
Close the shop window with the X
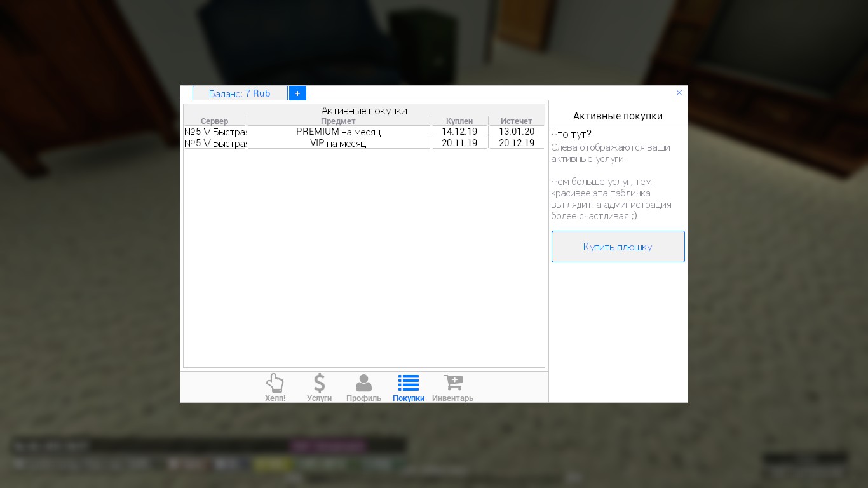coord(679,93)
